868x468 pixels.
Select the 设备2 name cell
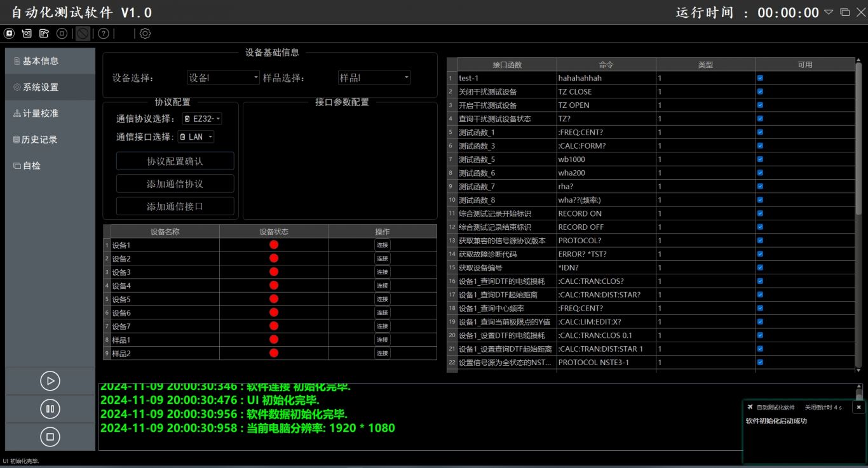click(x=165, y=258)
